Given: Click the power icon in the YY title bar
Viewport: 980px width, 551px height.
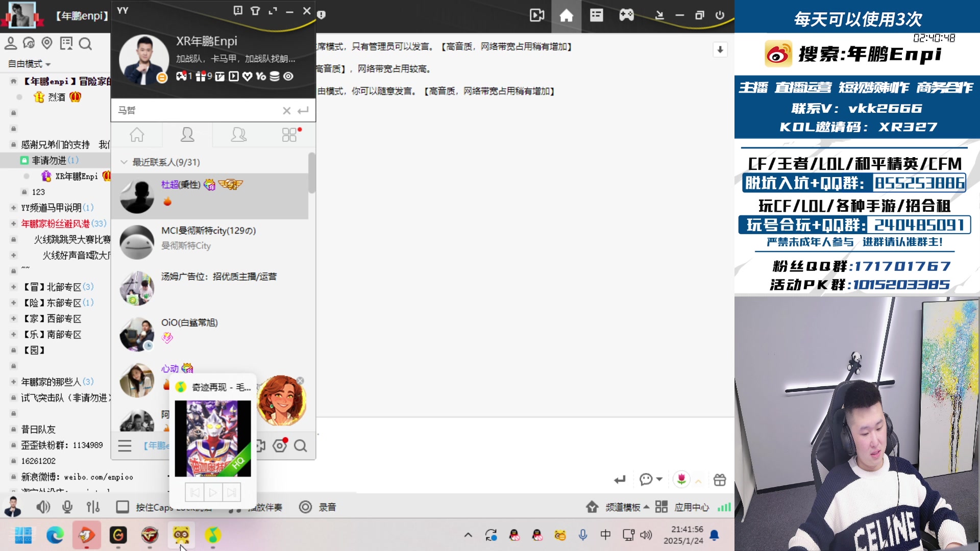Looking at the screenshot, I should [720, 15].
